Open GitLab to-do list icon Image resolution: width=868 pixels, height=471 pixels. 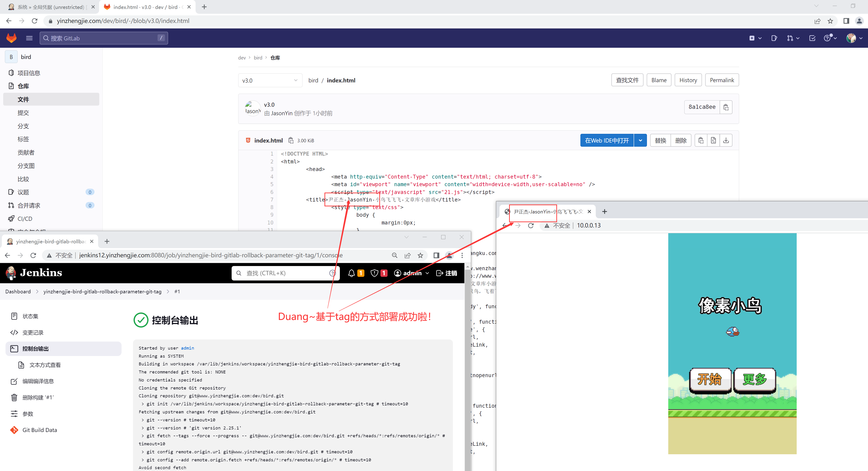coord(812,38)
